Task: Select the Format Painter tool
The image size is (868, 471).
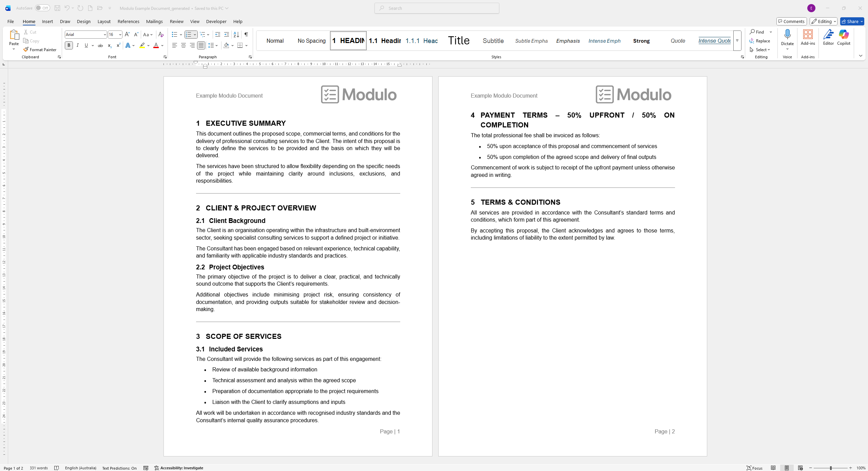Action: [40, 49]
